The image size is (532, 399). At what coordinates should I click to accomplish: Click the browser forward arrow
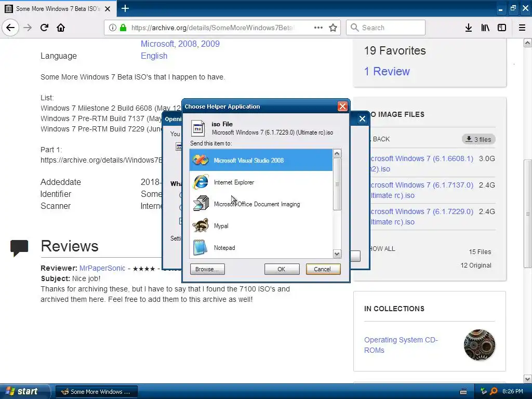(28, 28)
